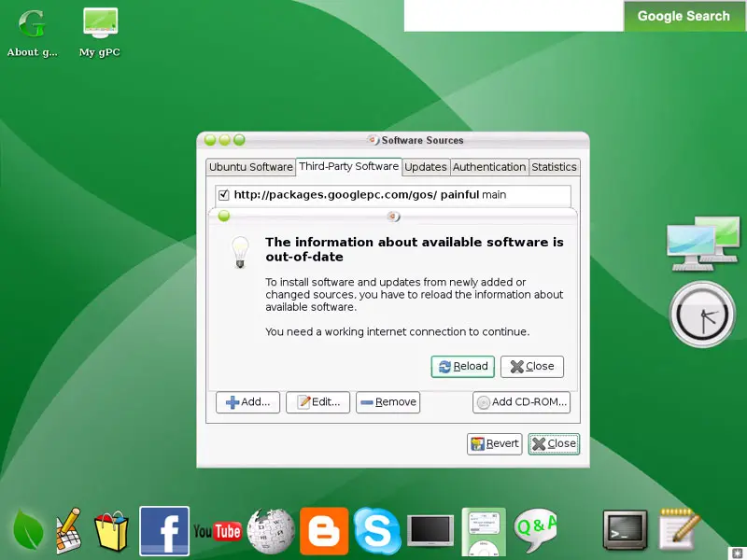Screen dimensions: 747x560
Task: Remove the selected software source
Action: point(388,402)
